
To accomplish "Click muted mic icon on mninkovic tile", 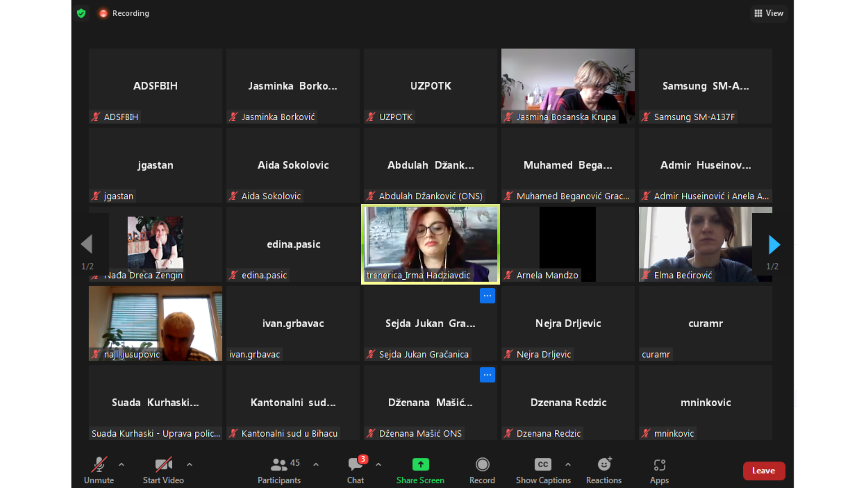I will pyautogui.click(x=646, y=433).
